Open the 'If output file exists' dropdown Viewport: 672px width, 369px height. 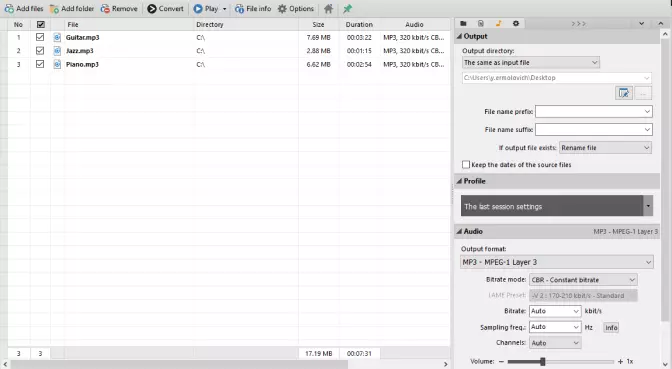pos(605,148)
